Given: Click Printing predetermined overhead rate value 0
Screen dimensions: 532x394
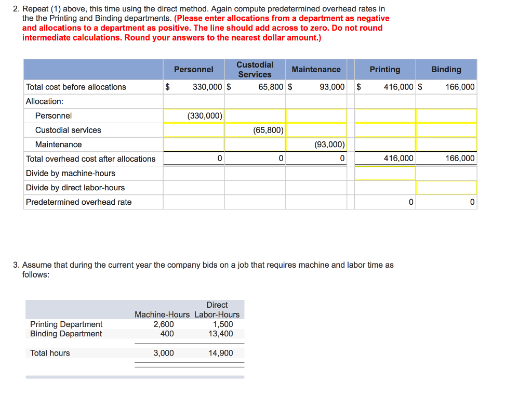Looking at the screenshot, I should 411,202.
